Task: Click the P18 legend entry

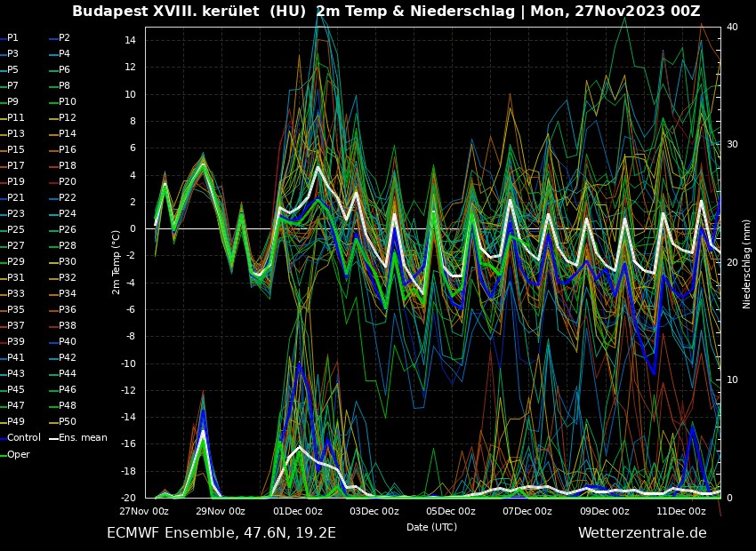Action: point(68,166)
